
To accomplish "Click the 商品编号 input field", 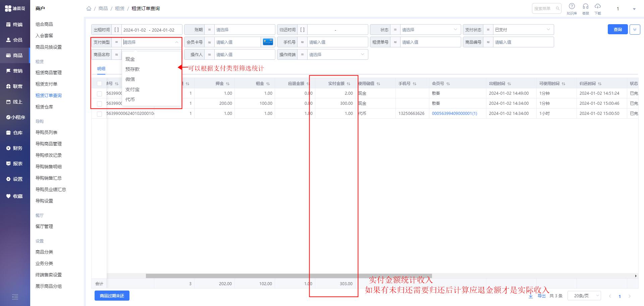I will pyautogui.click(x=523, y=42).
